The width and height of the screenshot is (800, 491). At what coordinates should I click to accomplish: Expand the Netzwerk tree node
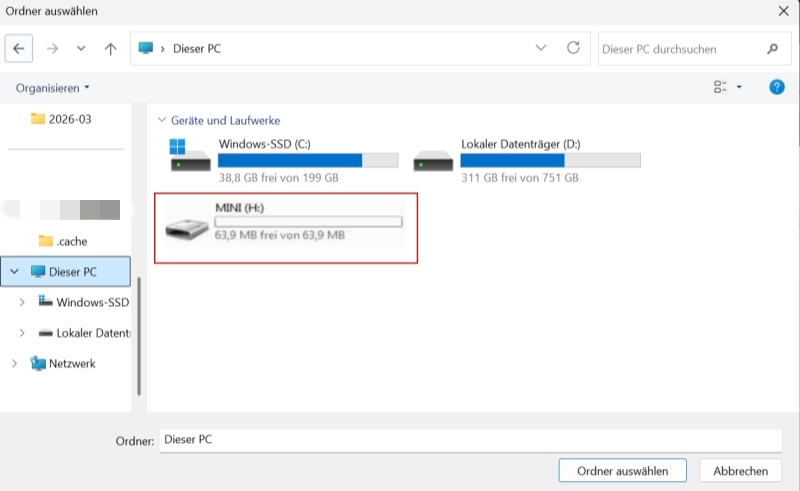14,364
